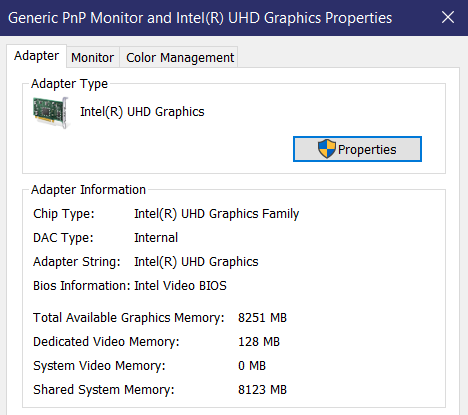Viewport: 468px width, 415px height.
Task: Click the Bios Information value
Action: pyautogui.click(x=180, y=286)
